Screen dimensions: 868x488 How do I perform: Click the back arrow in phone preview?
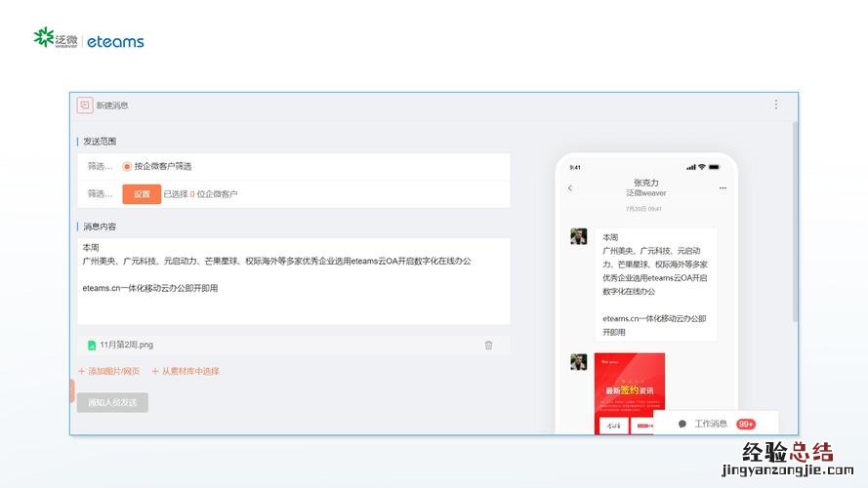(570, 188)
